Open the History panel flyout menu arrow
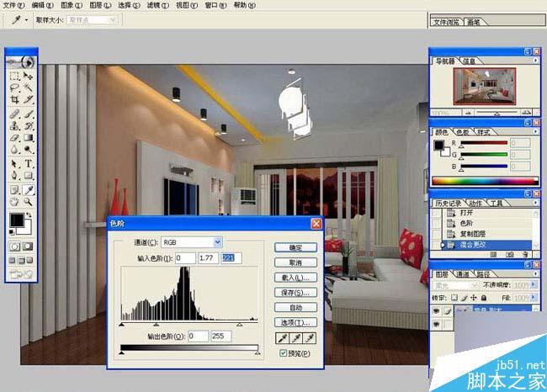 535,203
